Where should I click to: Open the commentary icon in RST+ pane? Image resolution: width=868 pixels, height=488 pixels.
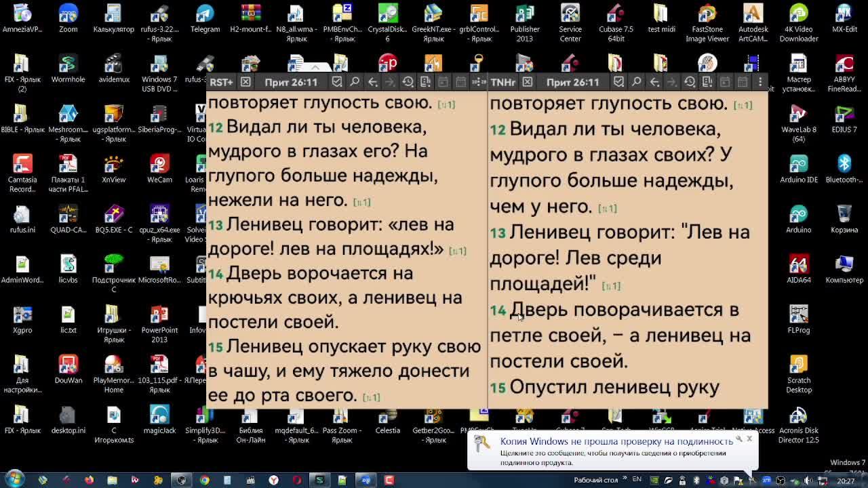pyautogui.click(x=425, y=82)
